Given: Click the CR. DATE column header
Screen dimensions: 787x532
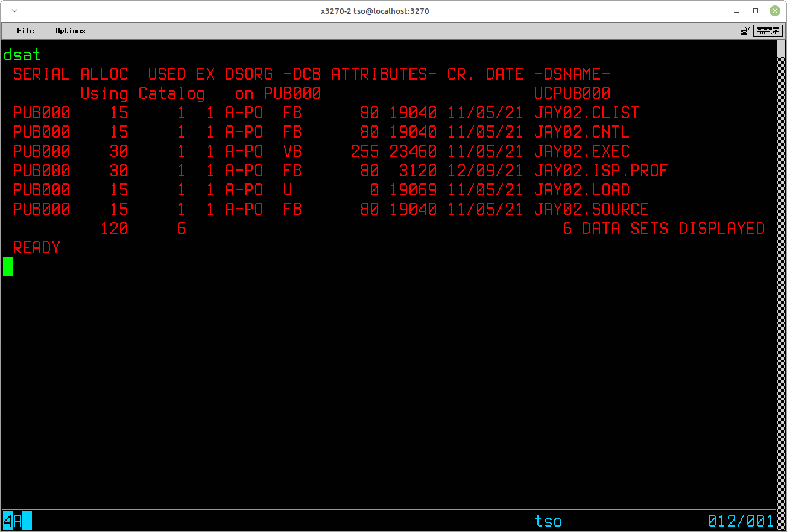Looking at the screenshot, I should [x=485, y=74].
